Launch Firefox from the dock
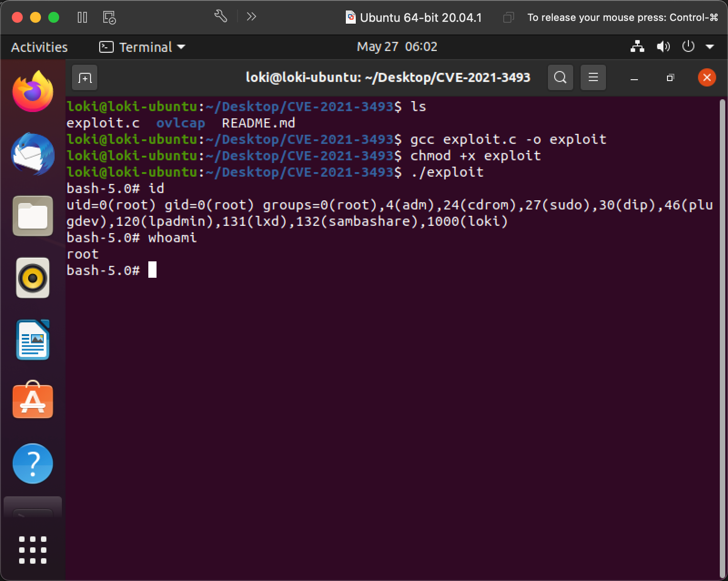This screenshot has height=581, width=728. [32, 91]
